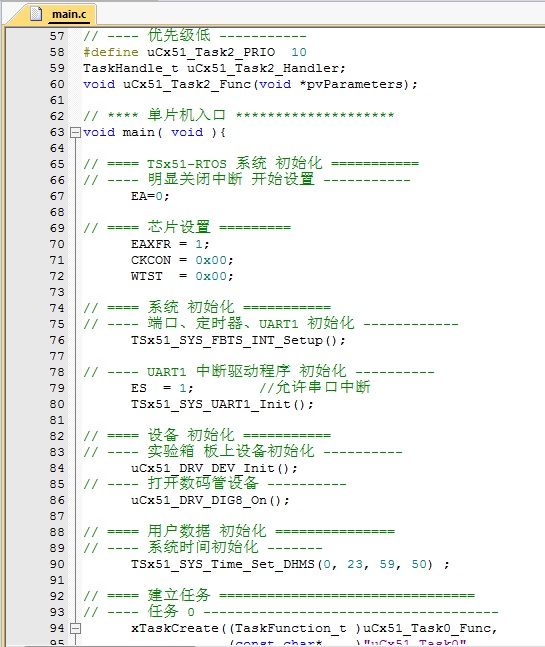
Task: Click on 'TSx51_SYS_UART1_Init();' call
Action: pos(222,404)
